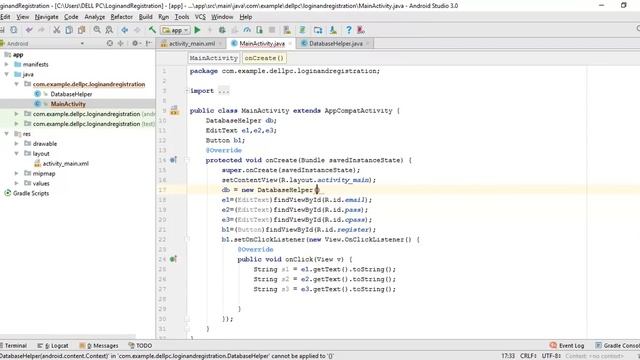Click CRLF line separator in status bar

[528, 356]
